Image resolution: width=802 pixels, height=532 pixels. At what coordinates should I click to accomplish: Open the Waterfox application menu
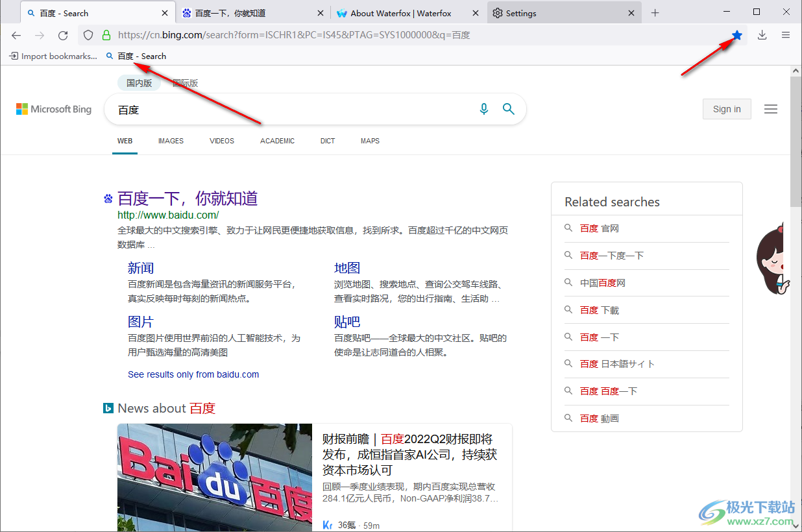pyautogui.click(x=786, y=35)
